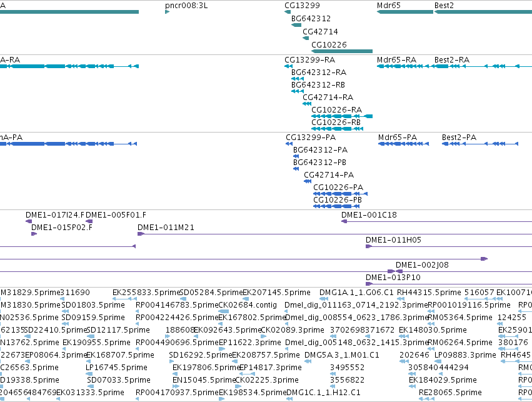Select the CG42714-PA CDS label
Image resolution: width=532 pixels, height=402 pixels.
coord(329,176)
